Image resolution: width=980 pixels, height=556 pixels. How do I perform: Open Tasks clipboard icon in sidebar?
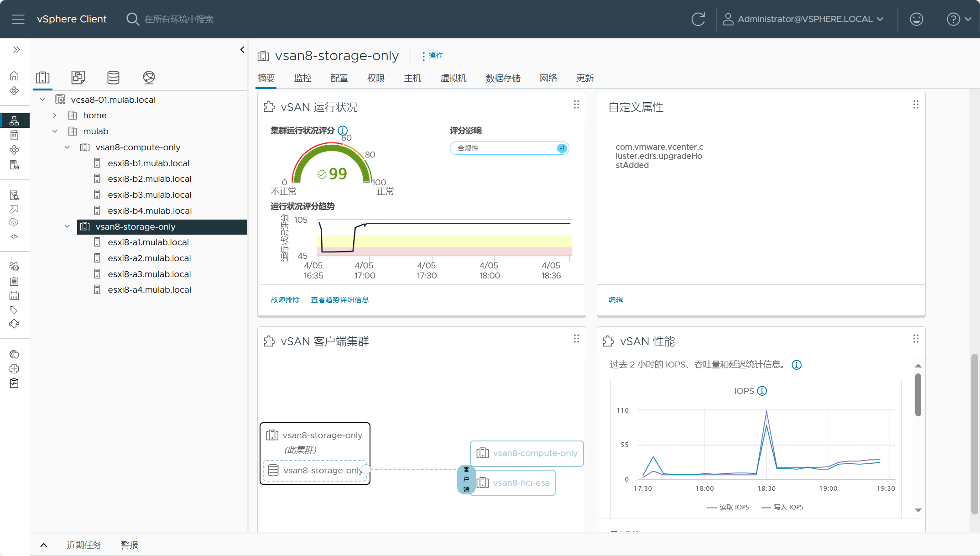[14, 281]
